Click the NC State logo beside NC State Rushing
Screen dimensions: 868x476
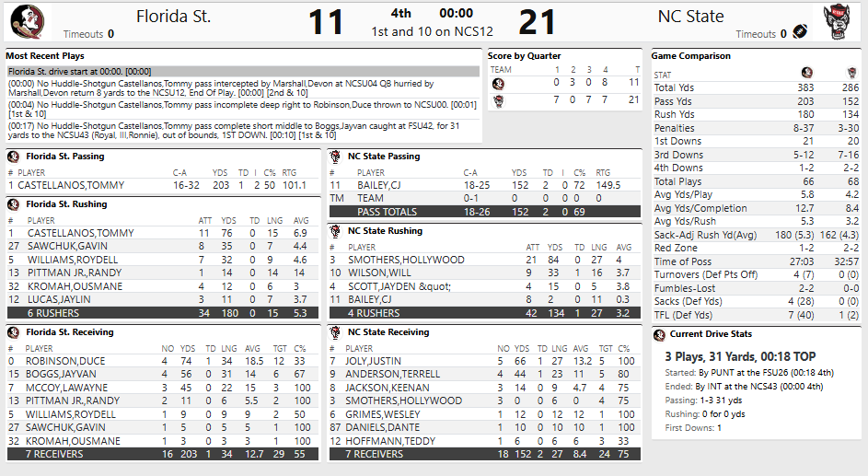pos(336,231)
